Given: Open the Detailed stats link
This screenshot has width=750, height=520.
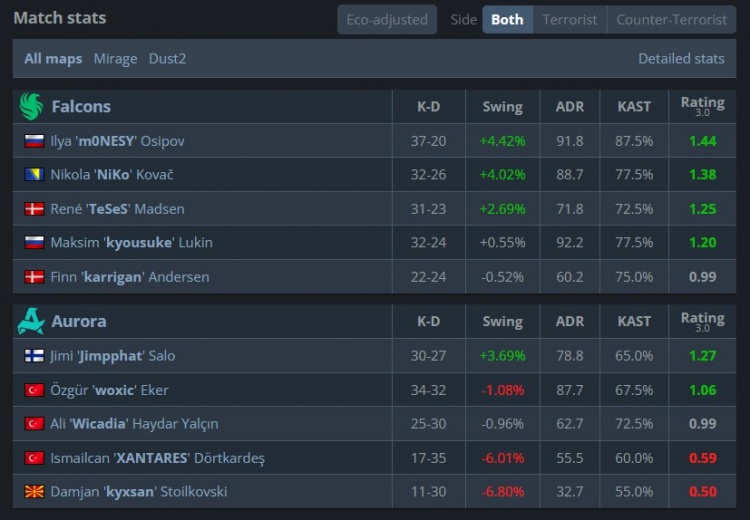Looking at the screenshot, I should (x=681, y=59).
